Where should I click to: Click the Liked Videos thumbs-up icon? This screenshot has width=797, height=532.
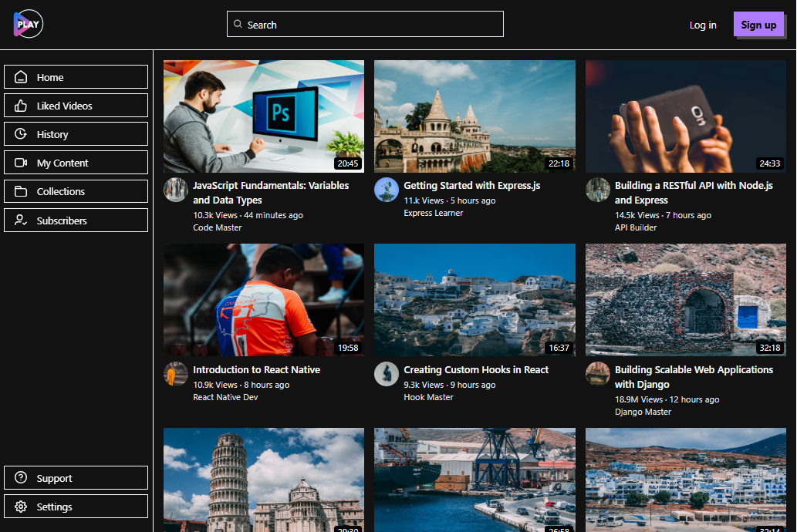pyautogui.click(x=21, y=106)
